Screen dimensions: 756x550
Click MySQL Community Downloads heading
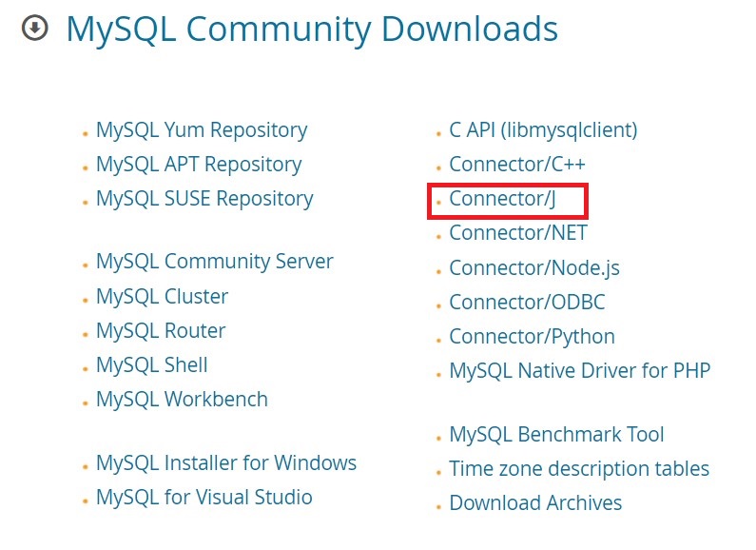point(312,29)
